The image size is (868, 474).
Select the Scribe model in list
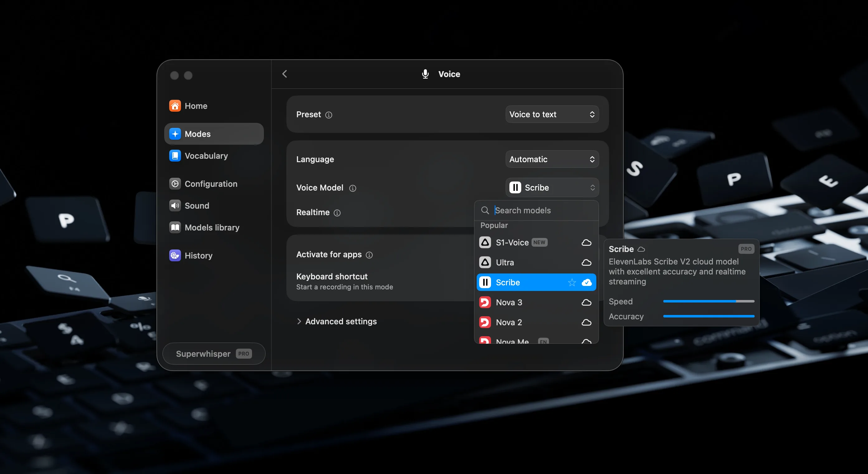pos(536,283)
